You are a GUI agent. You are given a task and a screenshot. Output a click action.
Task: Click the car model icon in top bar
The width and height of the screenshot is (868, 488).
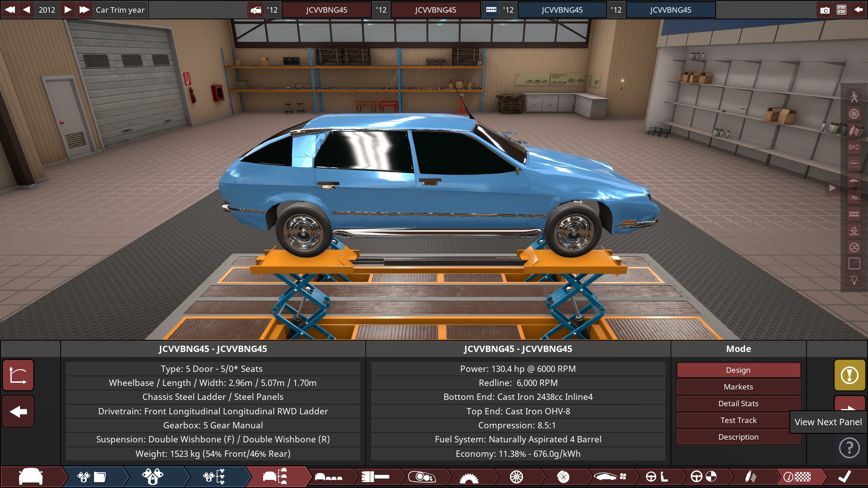tap(256, 9)
